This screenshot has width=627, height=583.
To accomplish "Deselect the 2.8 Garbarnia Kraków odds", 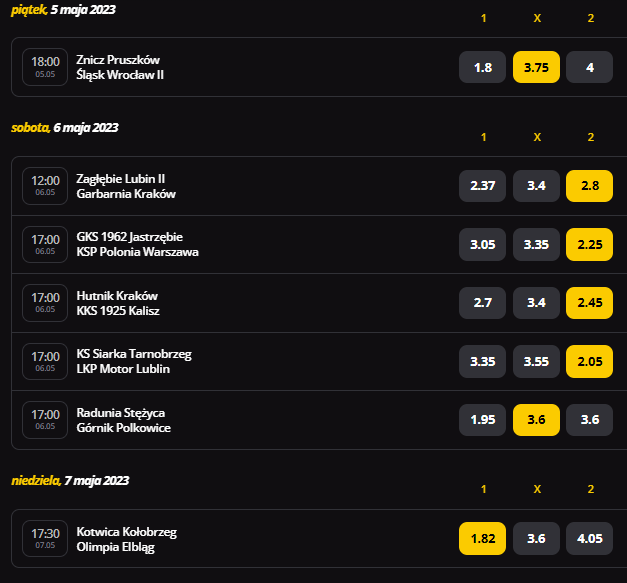I will 589,186.
